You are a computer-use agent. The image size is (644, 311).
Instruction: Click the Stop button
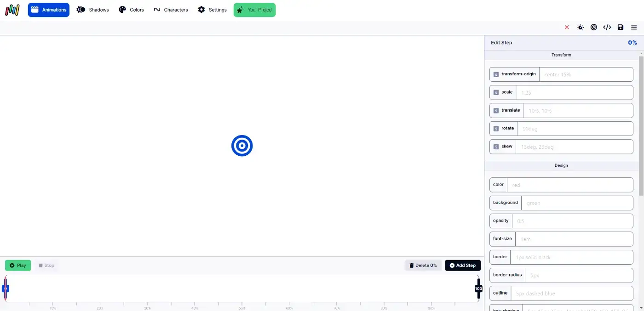coord(46,266)
